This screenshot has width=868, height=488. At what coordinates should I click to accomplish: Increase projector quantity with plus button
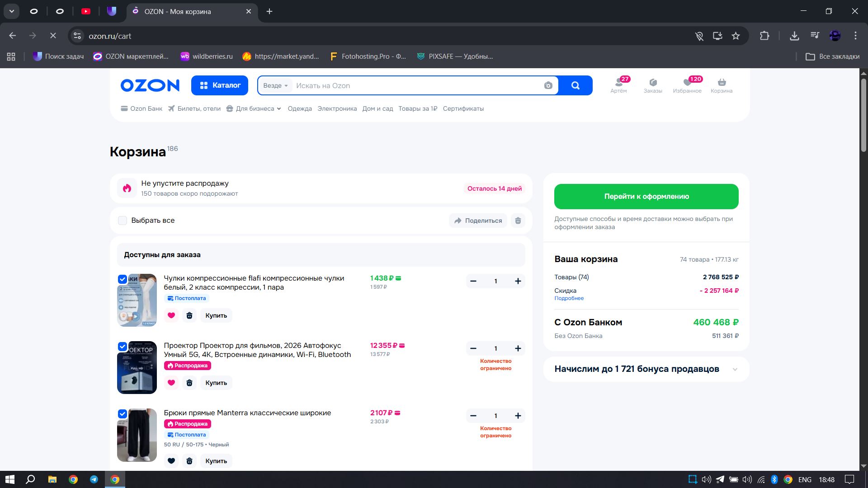coord(518,348)
